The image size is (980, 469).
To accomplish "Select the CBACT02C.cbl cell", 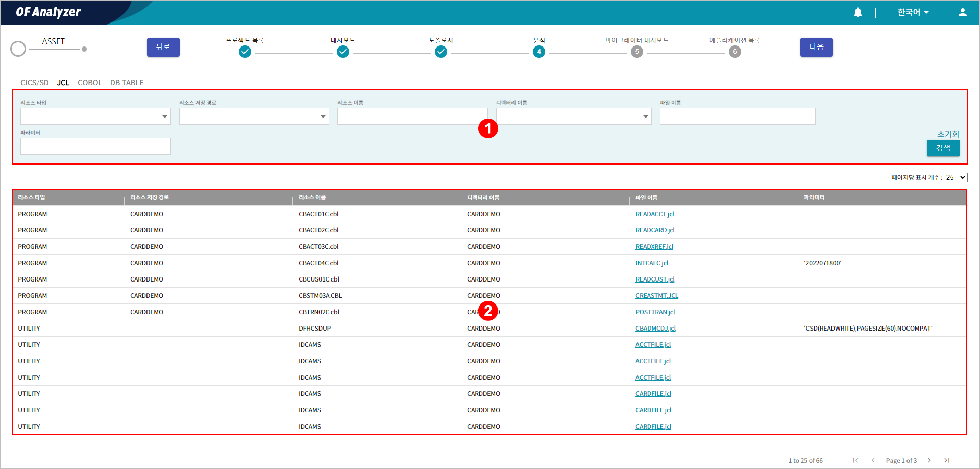I will (x=318, y=230).
